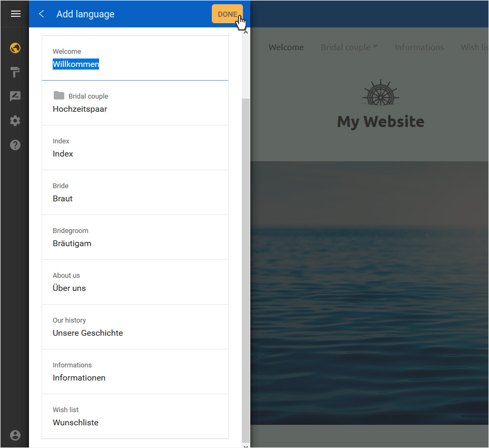Click the ship wheel website logo
This screenshot has width=489, height=448.
(380, 93)
